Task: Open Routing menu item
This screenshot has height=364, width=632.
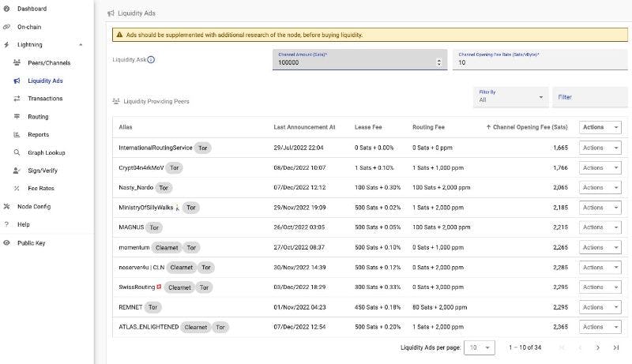Action: click(38, 117)
